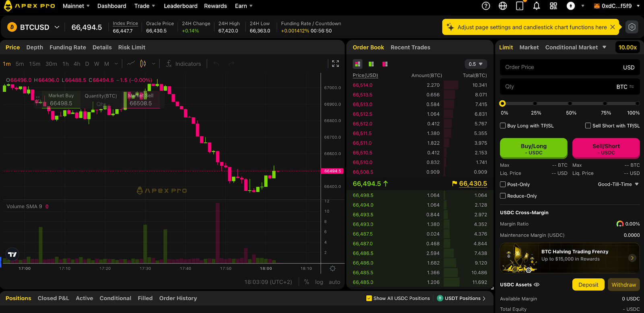
Task: Show bids-only order book view
Action: [371, 64]
